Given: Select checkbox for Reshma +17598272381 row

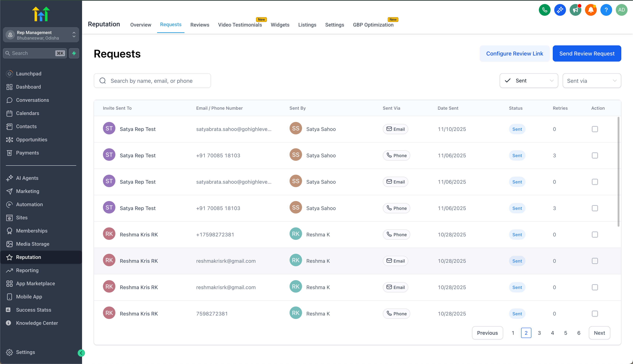Looking at the screenshot, I should 595,235.
